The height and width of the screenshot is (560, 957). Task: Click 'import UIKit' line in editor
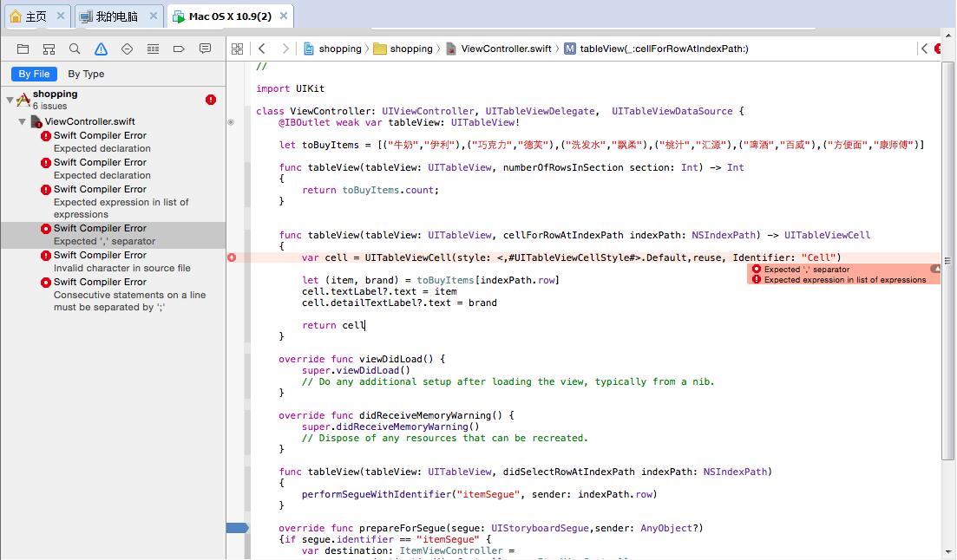pyautogui.click(x=290, y=89)
